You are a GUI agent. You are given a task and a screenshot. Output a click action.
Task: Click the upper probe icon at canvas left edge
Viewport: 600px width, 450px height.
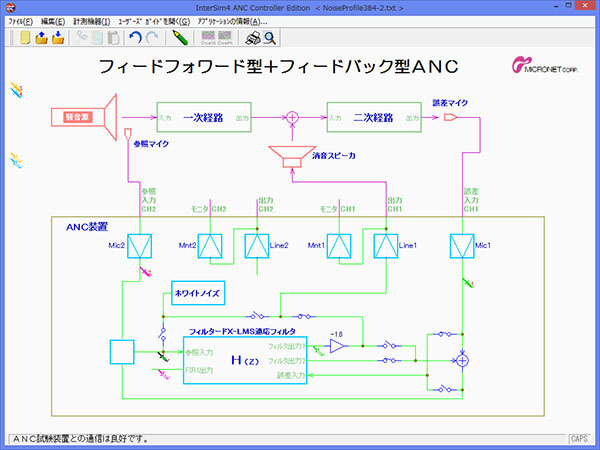pos(16,90)
